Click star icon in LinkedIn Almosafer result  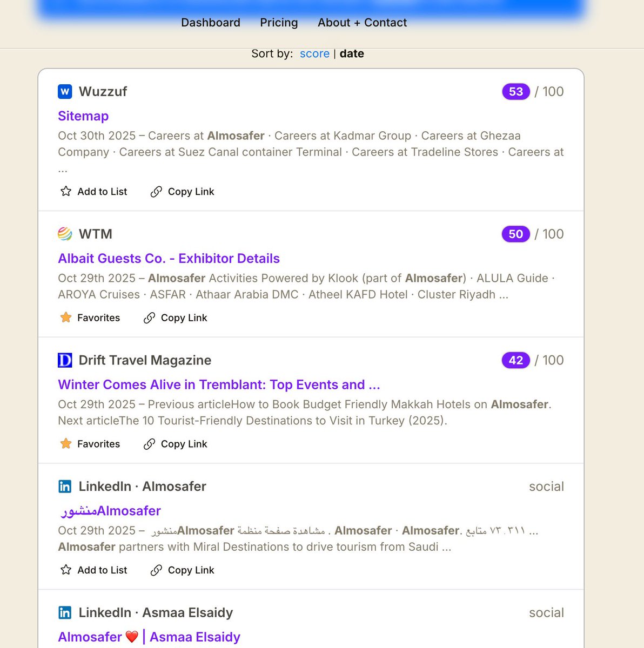tap(66, 570)
